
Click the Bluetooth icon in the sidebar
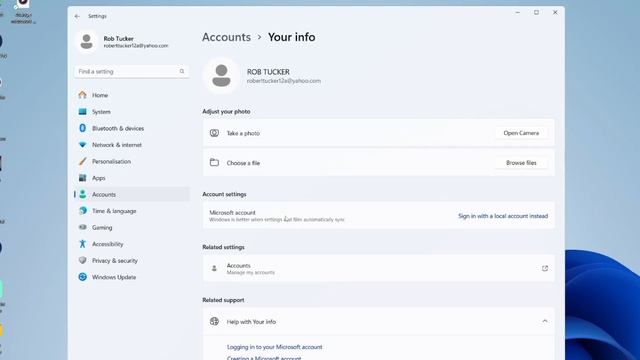pyautogui.click(x=82, y=128)
